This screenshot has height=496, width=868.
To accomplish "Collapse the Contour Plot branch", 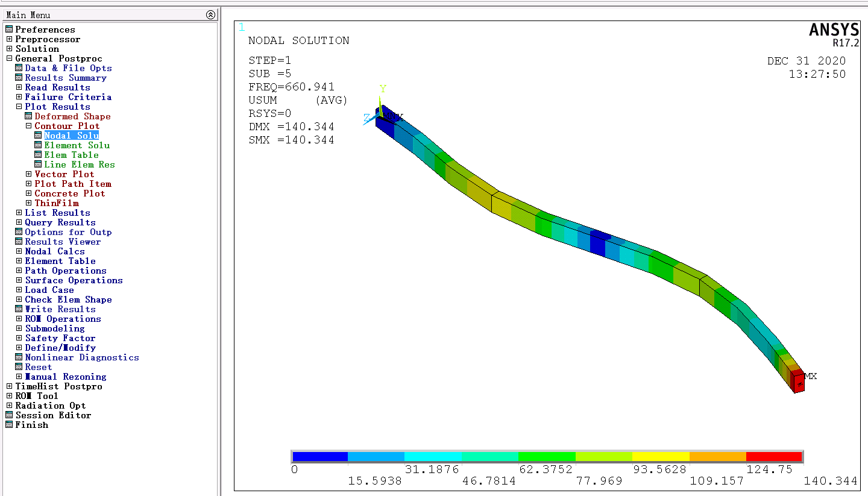I will coord(30,125).
